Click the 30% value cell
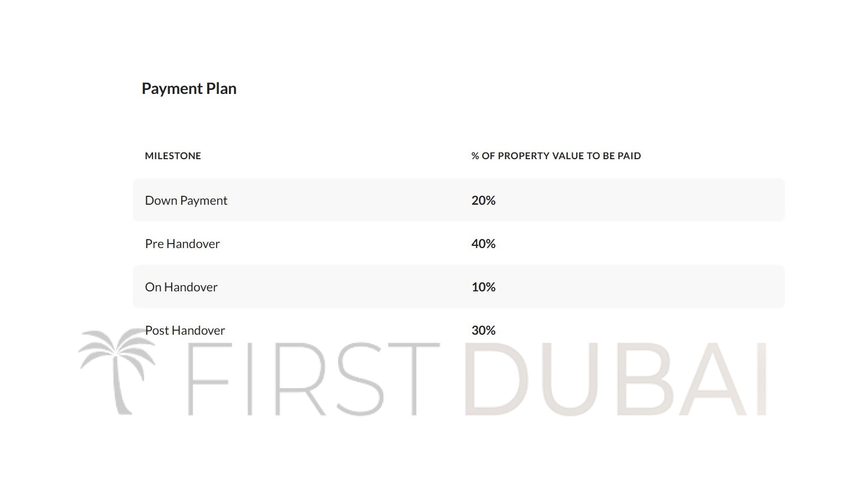The height and width of the screenshot is (504, 862). [x=483, y=330]
